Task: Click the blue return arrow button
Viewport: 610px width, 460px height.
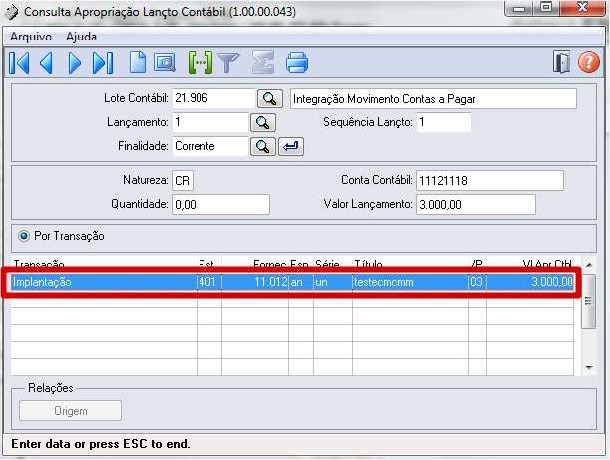Action: pos(291,147)
